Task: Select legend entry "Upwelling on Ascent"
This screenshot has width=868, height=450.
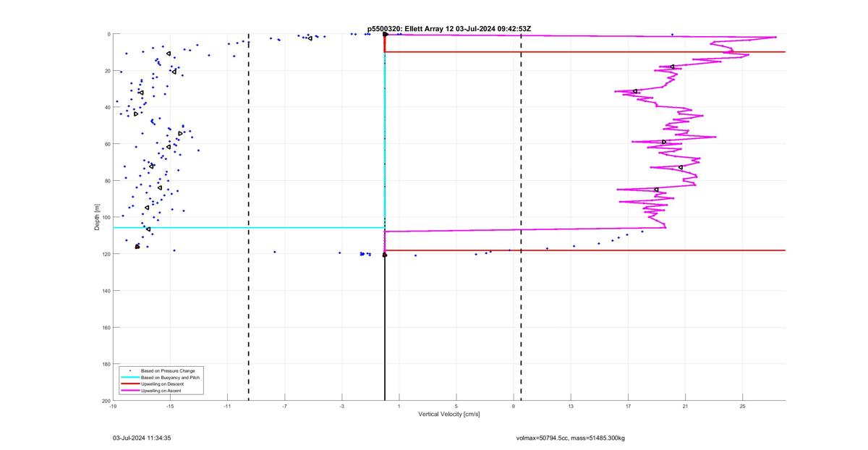Action: point(162,390)
